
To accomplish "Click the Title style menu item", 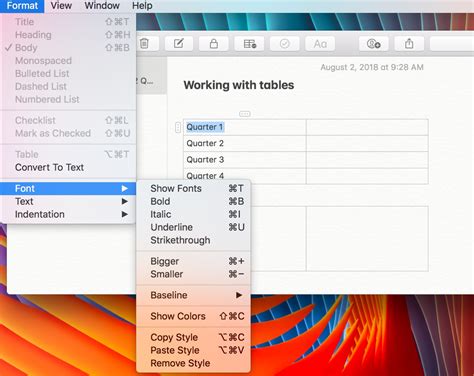I will point(68,22).
